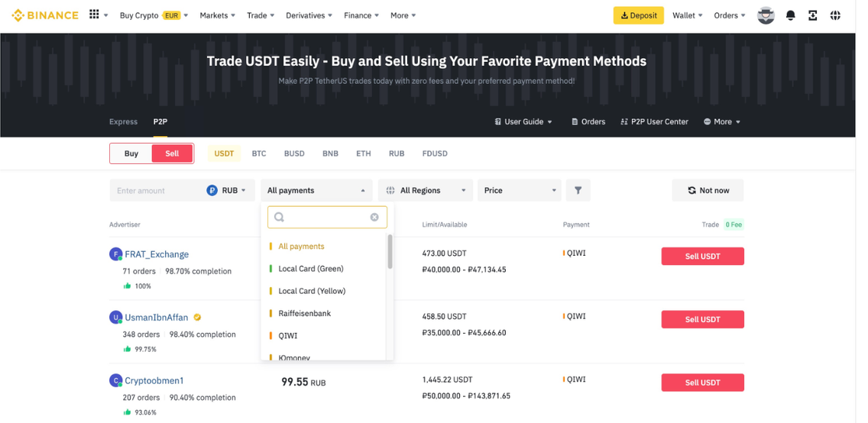
Task: Click the Binance logo
Action: [46, 15]
